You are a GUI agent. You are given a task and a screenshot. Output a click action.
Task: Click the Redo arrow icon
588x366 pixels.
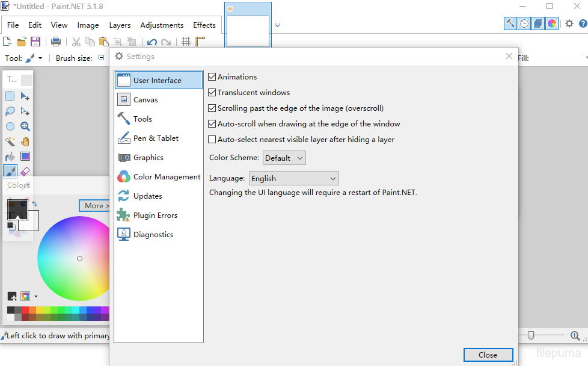tap(166, 42)
